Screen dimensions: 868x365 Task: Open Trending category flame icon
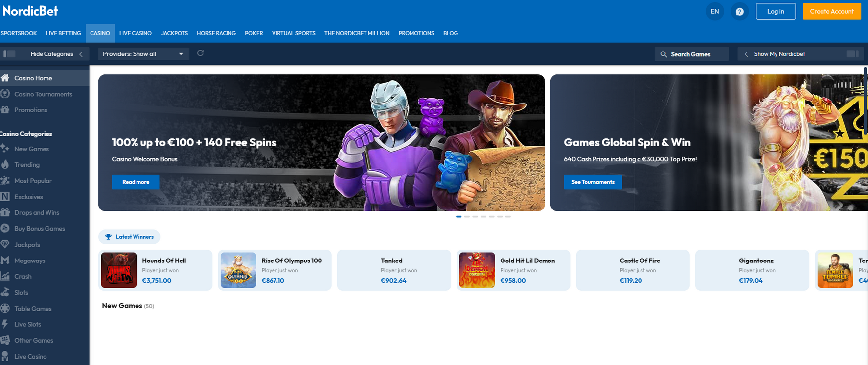pyautogui.click(x=5, y=164)
